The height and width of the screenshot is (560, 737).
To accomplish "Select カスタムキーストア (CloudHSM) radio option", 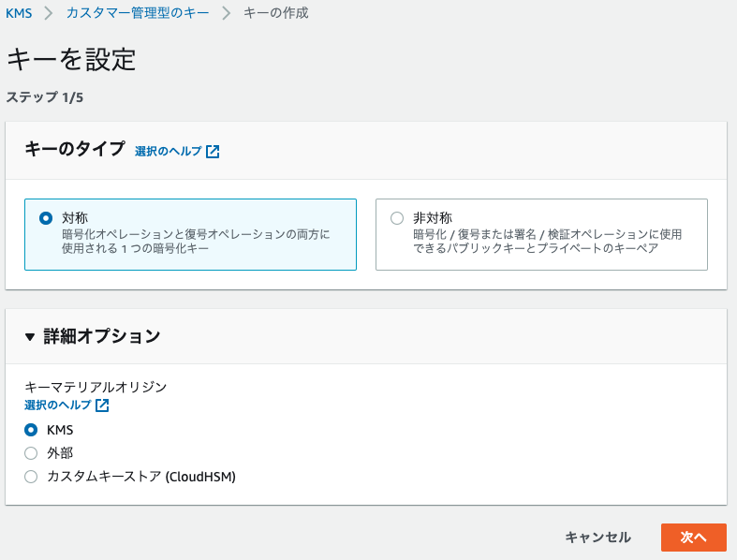I will pyautogui.click(x=31, y=477).
